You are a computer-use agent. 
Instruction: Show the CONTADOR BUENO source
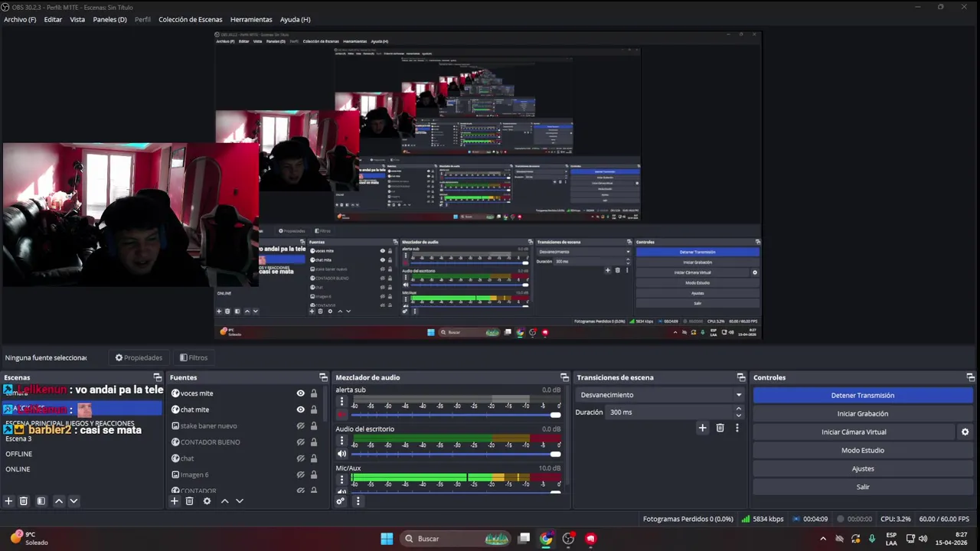[x=300, y=442]
